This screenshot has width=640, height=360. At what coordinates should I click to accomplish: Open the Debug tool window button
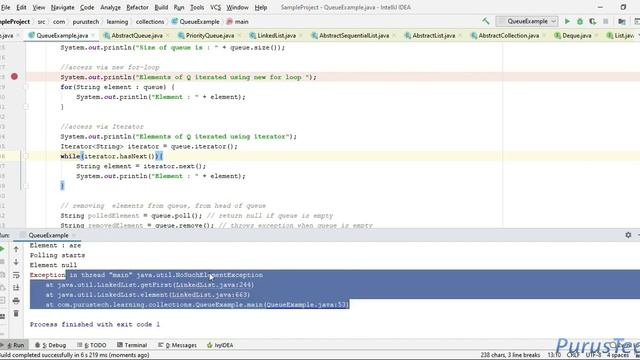pyautogui.click(x=51, y=345)
